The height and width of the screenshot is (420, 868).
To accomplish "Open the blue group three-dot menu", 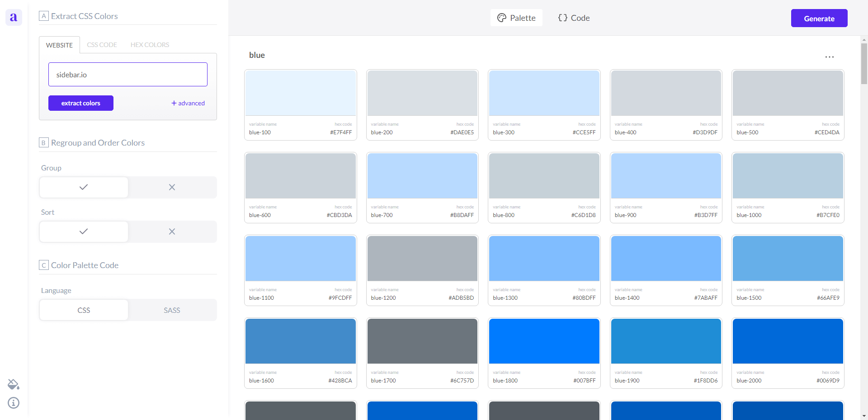I will (830, 57).
